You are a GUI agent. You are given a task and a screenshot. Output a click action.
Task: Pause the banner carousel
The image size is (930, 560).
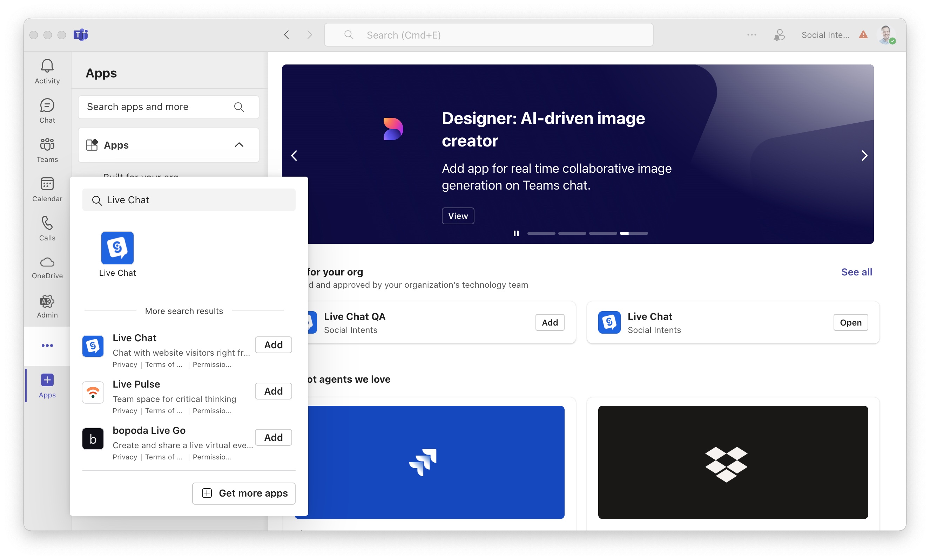516,233
